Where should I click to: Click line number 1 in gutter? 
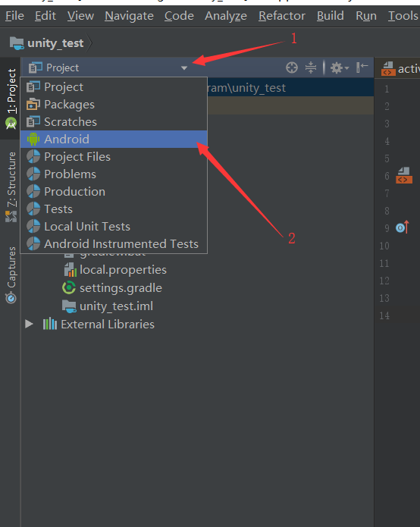click(x=387, y=89)
